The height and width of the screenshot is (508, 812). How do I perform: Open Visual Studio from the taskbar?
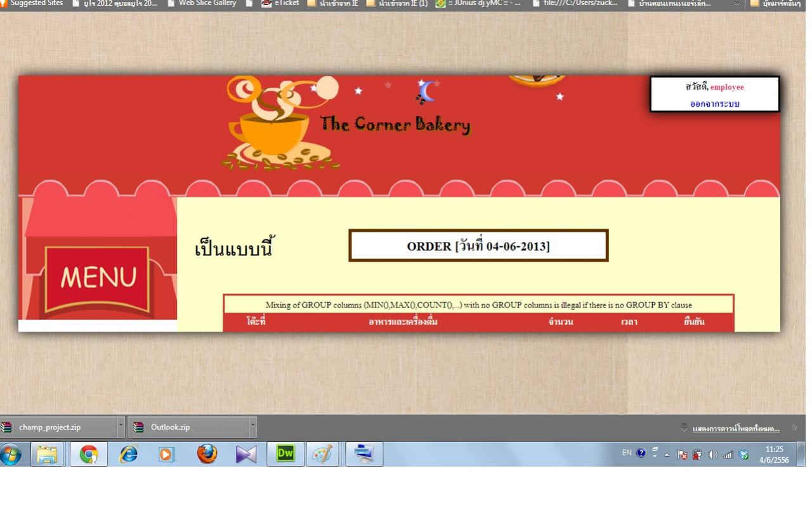pos(246,455)
